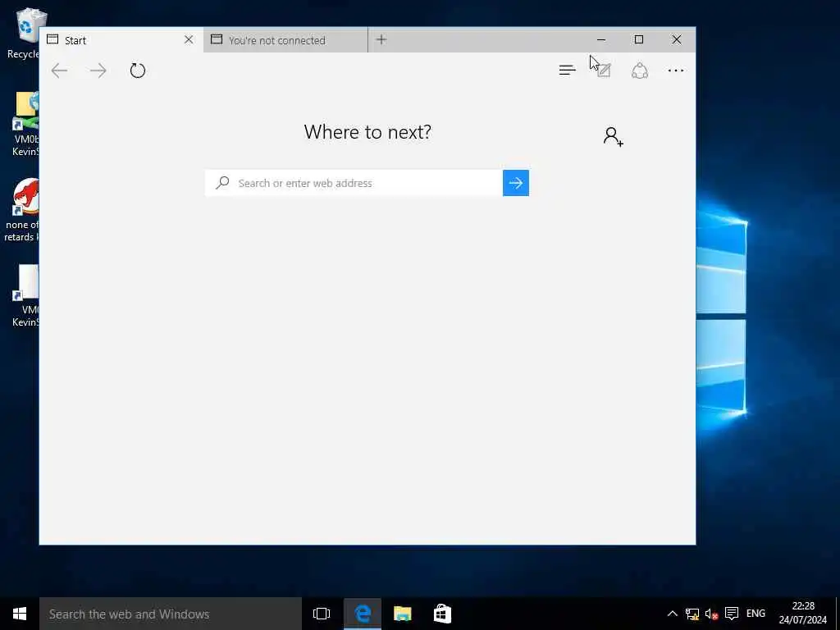Go forward using the forward arrow in Edge
The height and width of the screenshot is (630, 840).
click(x=98, y=71)
